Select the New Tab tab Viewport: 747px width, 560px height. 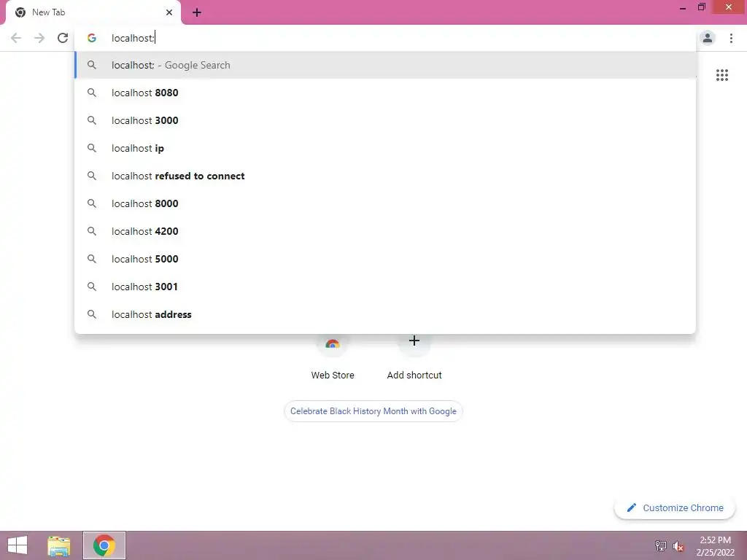[x=93, y=12]
